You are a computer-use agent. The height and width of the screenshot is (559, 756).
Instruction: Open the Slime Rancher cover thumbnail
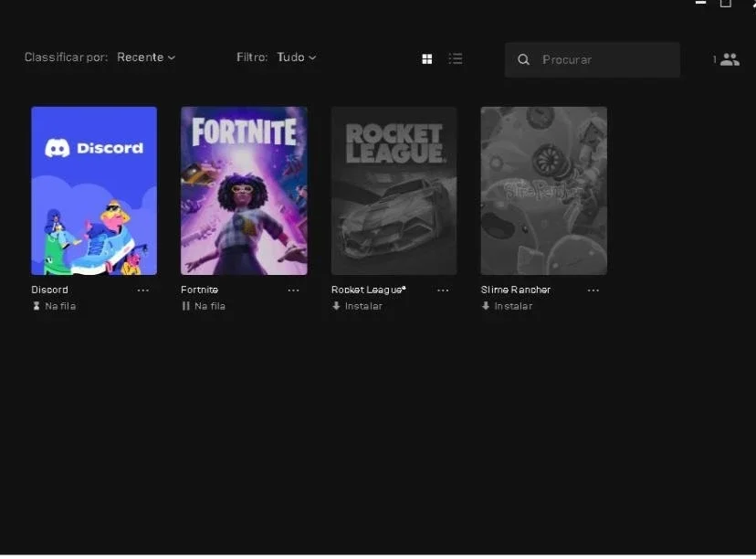(x=544, y=191)
